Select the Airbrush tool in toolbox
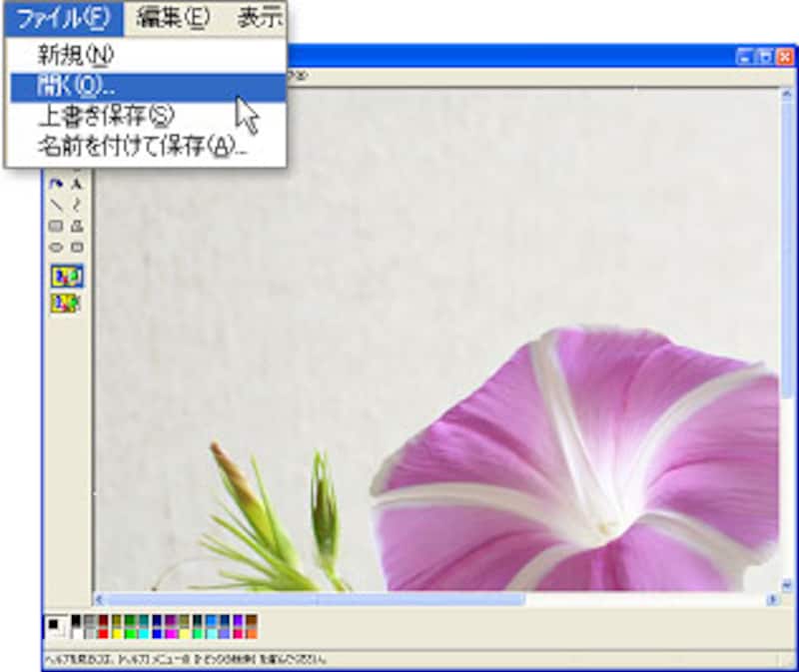 56,184
